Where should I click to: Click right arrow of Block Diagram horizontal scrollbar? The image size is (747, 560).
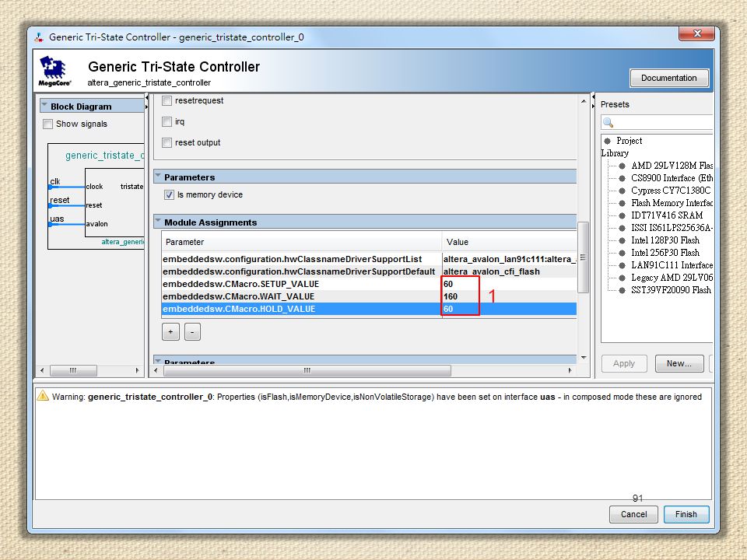(137, 370)
